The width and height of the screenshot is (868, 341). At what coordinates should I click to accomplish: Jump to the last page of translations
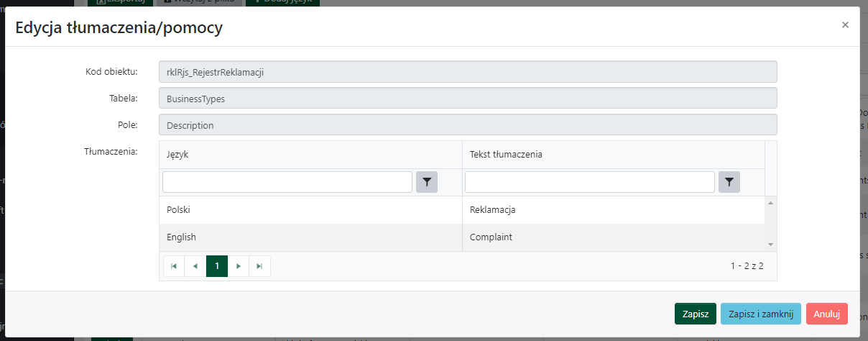tap(259, 266)
